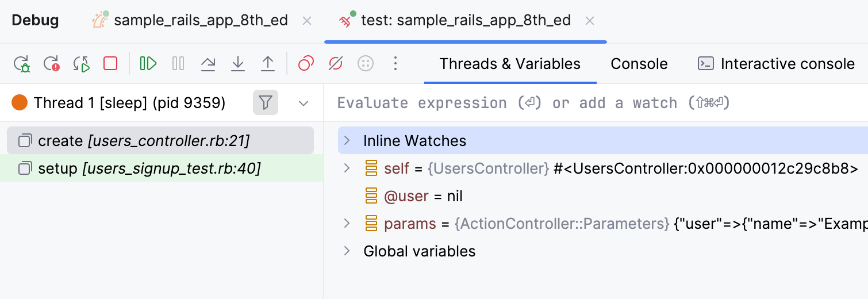Click the Step Out icon
This screenshot has height=299, width=868.
pyautogui.click(x=268, y=63)
